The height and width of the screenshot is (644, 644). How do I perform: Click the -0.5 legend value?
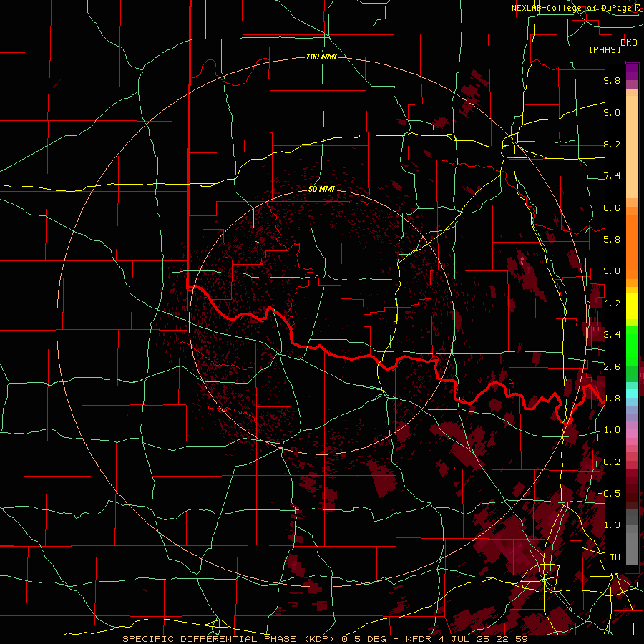[x=609, y=494]
